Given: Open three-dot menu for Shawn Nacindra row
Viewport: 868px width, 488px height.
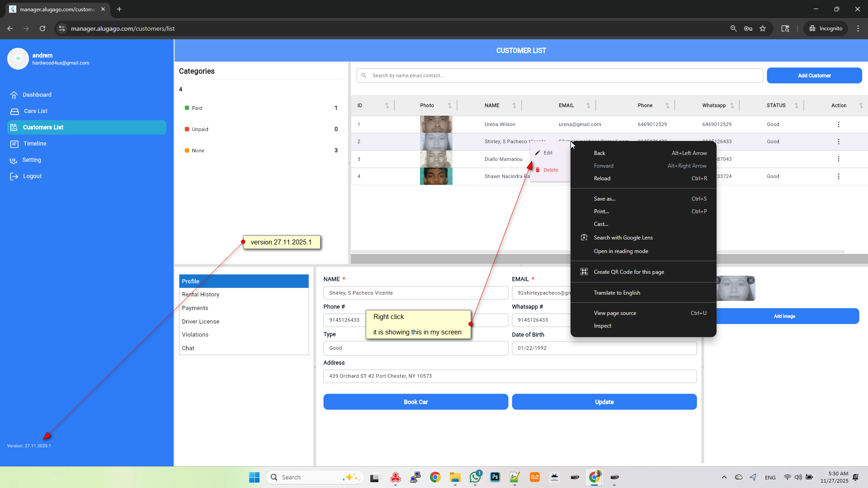Looking at the screenshot, I should (838, 177).
